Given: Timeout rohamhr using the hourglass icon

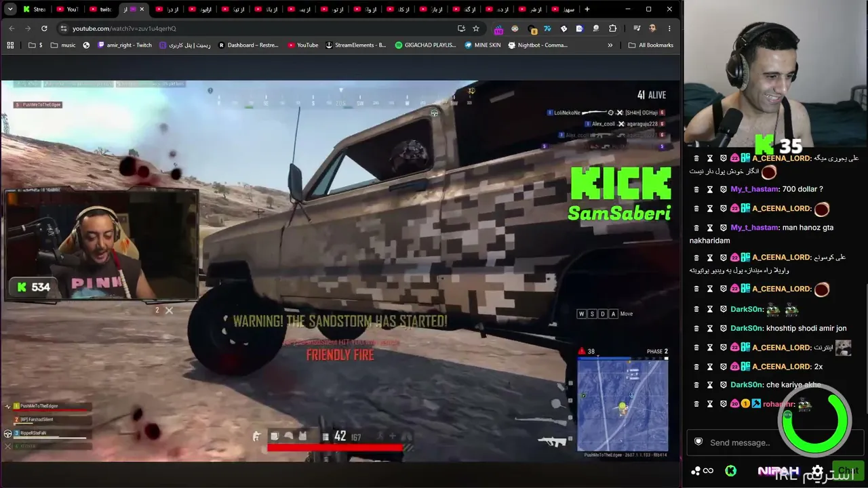Looking at the screenshot, I should 710,404.
